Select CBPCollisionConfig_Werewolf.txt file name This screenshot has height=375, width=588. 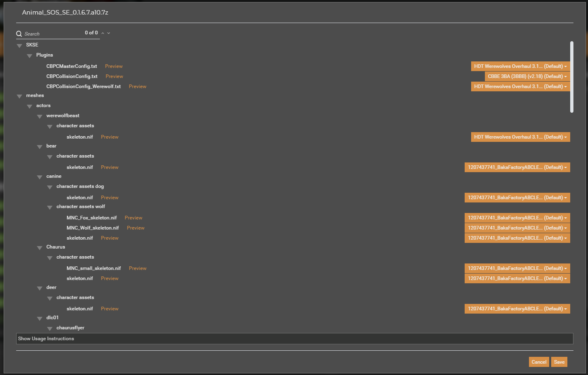click(x=83, y=86)
